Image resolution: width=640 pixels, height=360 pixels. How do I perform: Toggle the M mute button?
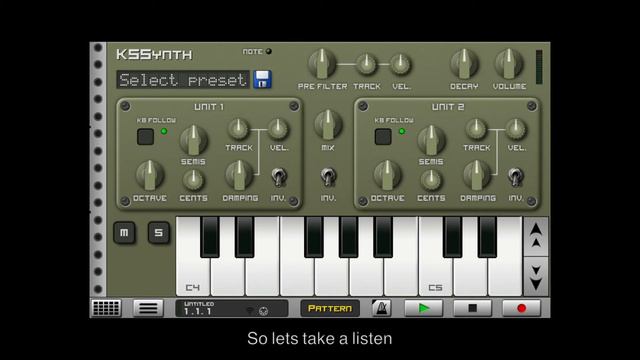(x=124, y=233)
